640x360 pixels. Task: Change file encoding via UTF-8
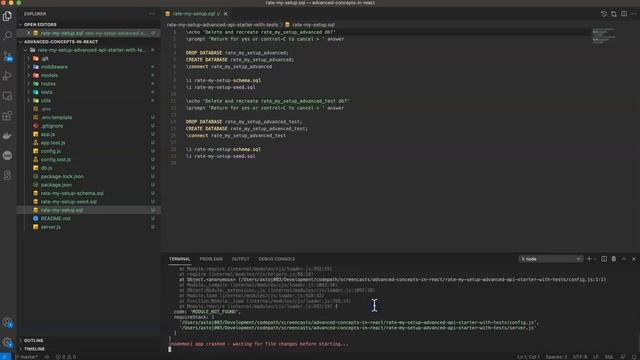(x=580, y=357)
